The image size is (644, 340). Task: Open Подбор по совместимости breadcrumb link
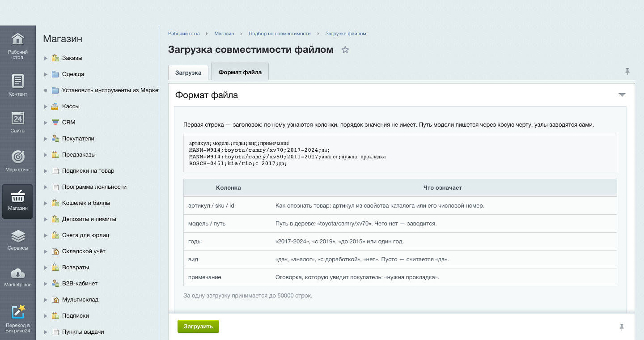280,34
